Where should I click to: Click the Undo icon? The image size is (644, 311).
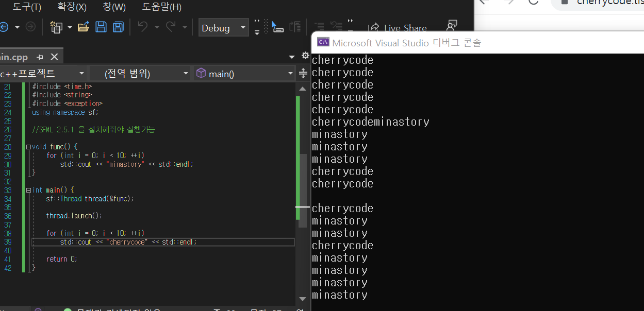[143, 27]
